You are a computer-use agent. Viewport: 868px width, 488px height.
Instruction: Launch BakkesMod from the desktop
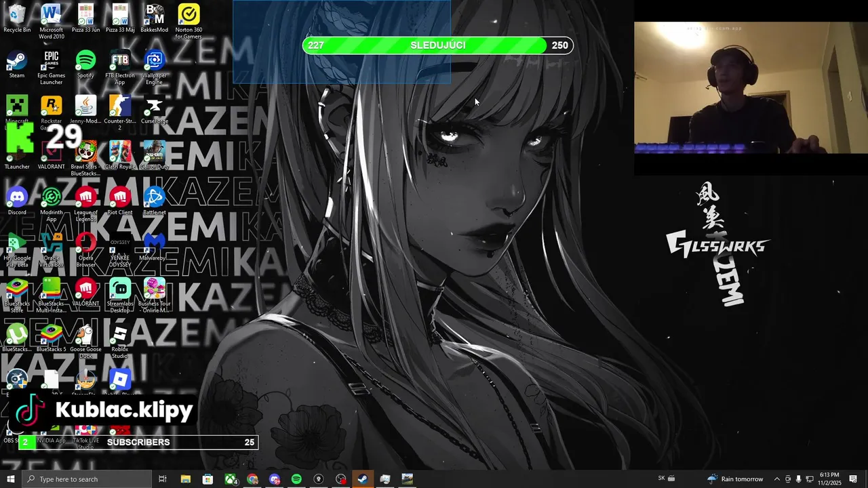pos(155,18)
